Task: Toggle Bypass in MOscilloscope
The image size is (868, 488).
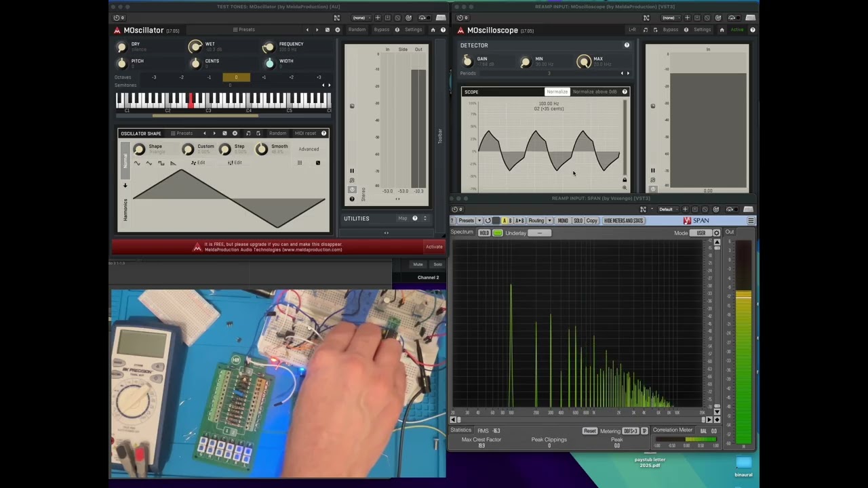Action: click(671, 30)
